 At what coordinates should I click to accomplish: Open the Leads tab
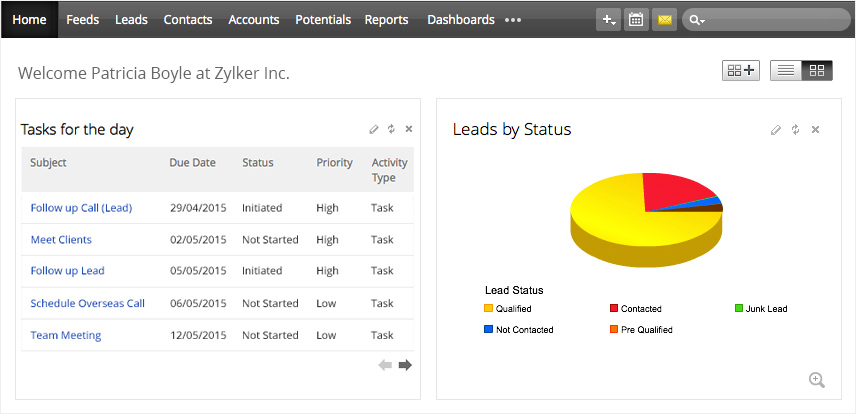point(131,20)
